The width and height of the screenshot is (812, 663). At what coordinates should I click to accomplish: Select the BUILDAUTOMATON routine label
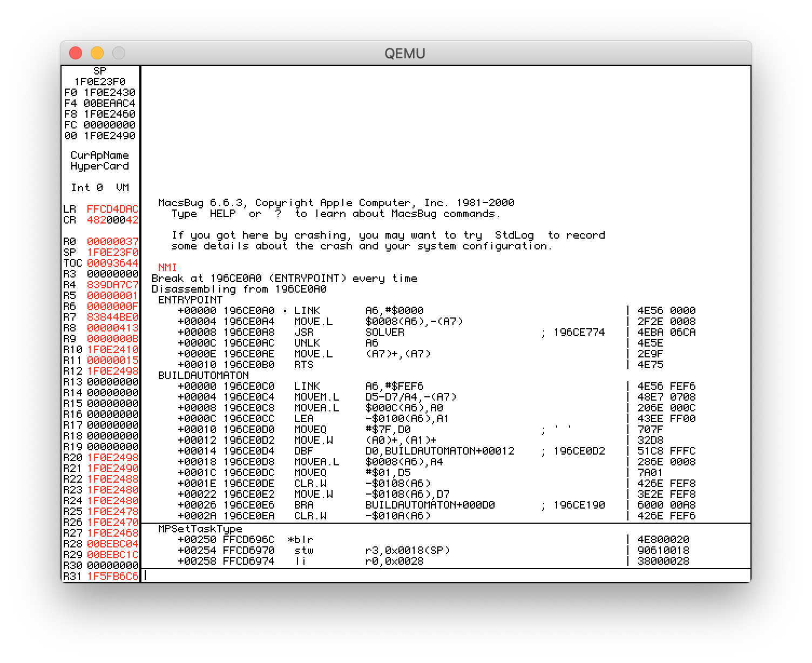click(204, 375)
